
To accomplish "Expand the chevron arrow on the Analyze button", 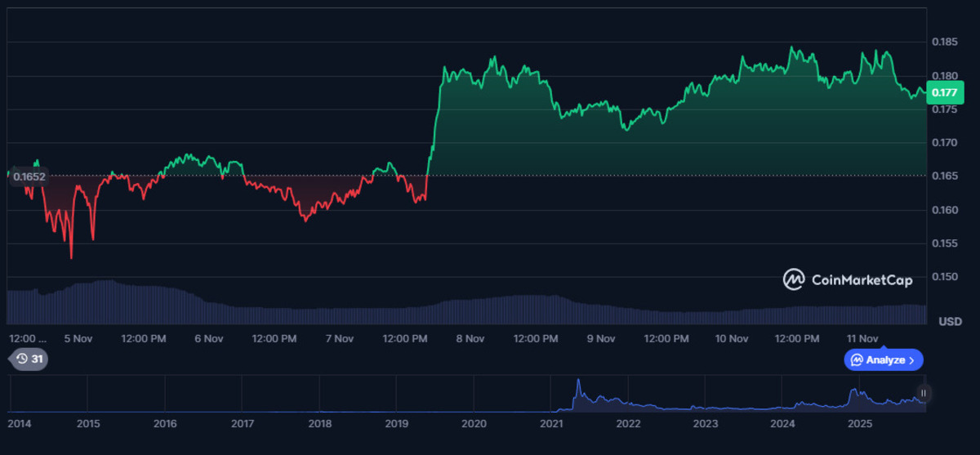I will (911, 359).
